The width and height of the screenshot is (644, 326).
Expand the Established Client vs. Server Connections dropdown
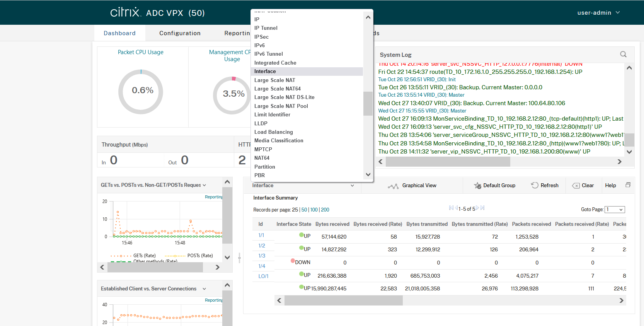click(x=204, y=289)
